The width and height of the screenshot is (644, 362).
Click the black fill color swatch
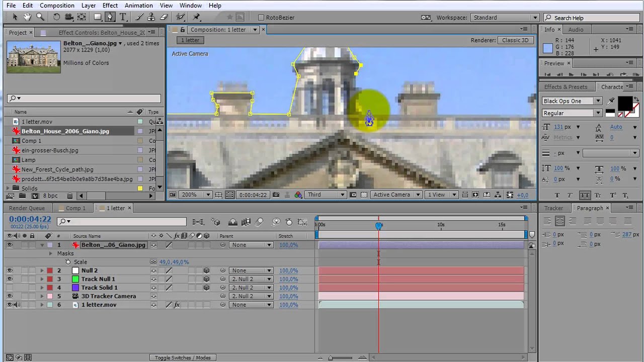(624, 103)
